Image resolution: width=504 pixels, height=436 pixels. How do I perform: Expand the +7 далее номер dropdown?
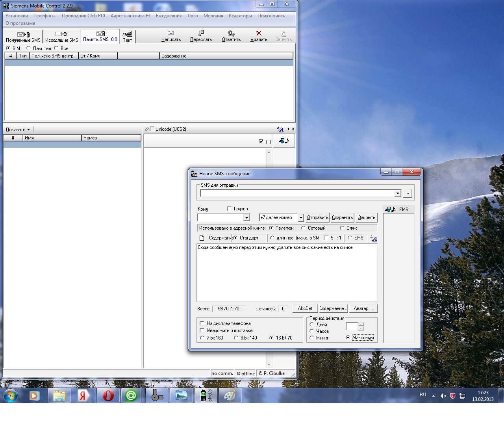(x=301, y=217)
